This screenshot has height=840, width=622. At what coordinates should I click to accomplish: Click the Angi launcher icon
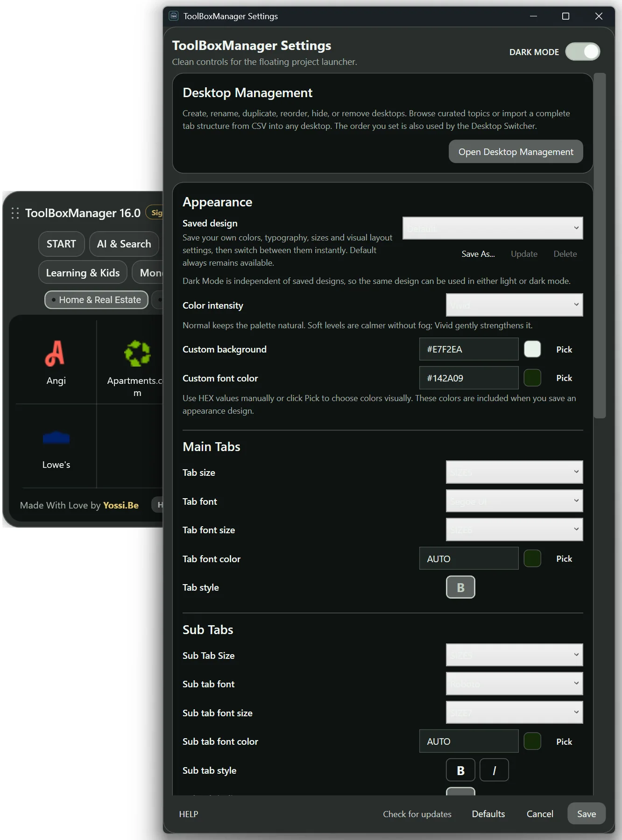(x=55, y=353)
